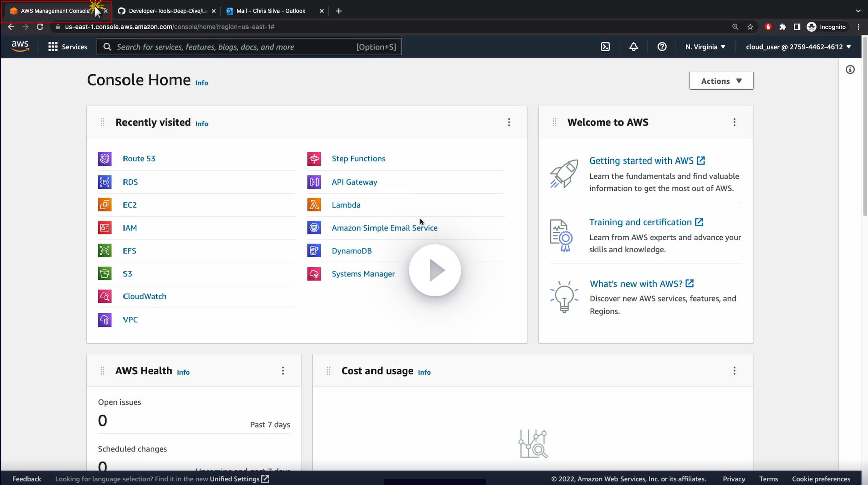Open the CloudWatch service icon

[x=105, y=296]
